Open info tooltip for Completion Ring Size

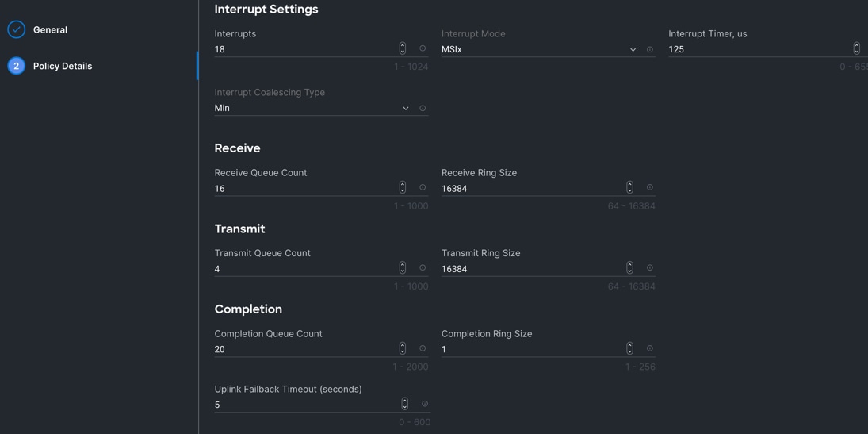650,349
